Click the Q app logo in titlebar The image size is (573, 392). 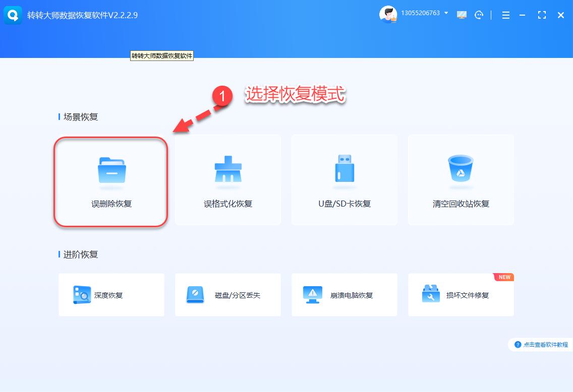click(13, 15)
